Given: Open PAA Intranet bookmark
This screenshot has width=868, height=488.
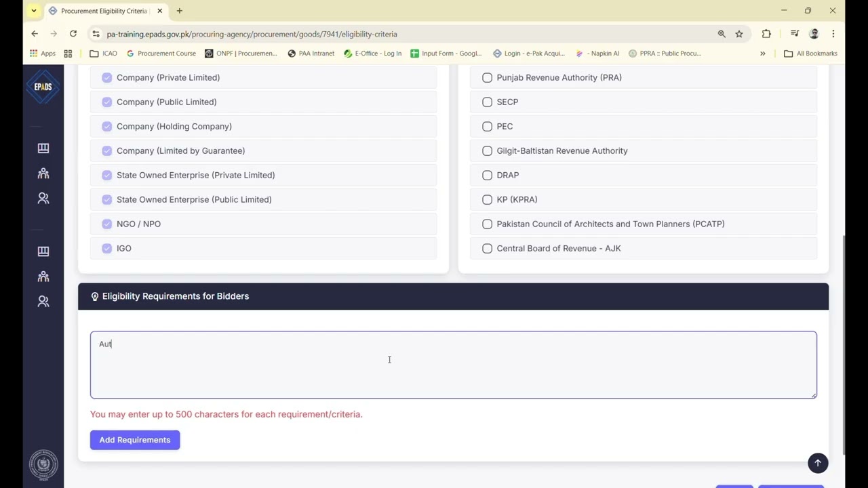Looking at the screenshot, I should [311, 54].
